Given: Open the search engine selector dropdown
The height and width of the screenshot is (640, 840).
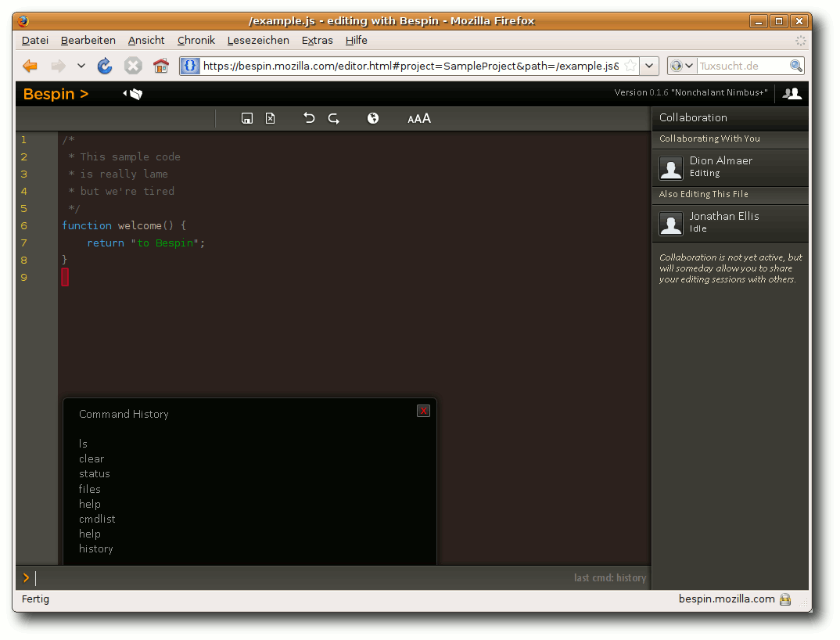Looking at the screenshot, I should tap(682, 66).
